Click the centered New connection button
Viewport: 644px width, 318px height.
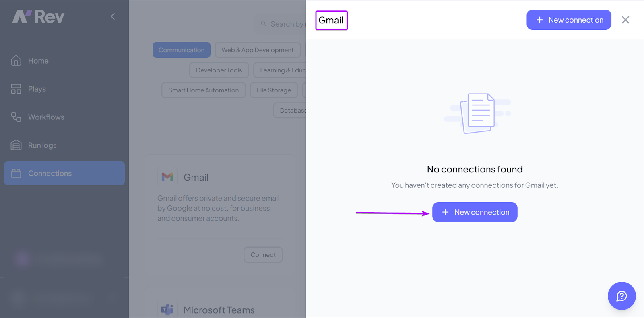[x=475, y=212]
